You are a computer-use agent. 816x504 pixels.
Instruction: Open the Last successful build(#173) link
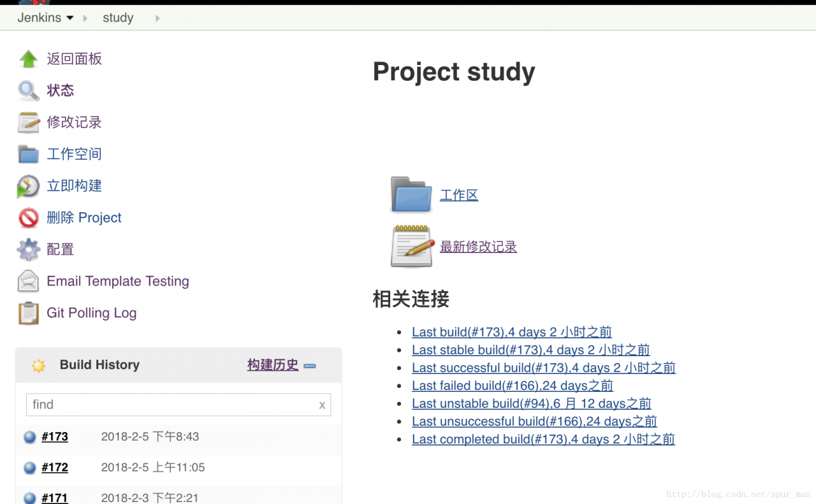coord(544,368)
